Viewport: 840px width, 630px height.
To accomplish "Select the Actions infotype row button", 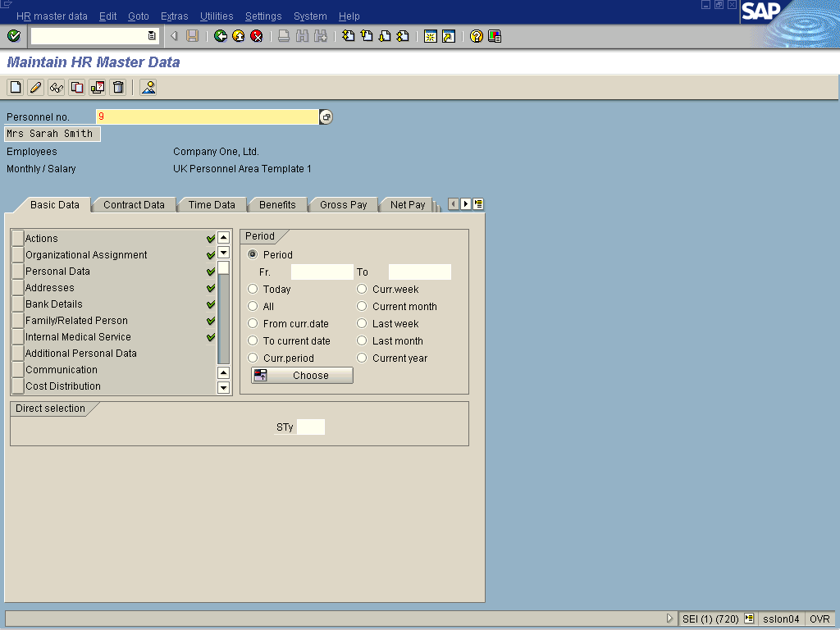I will point(18,238).
